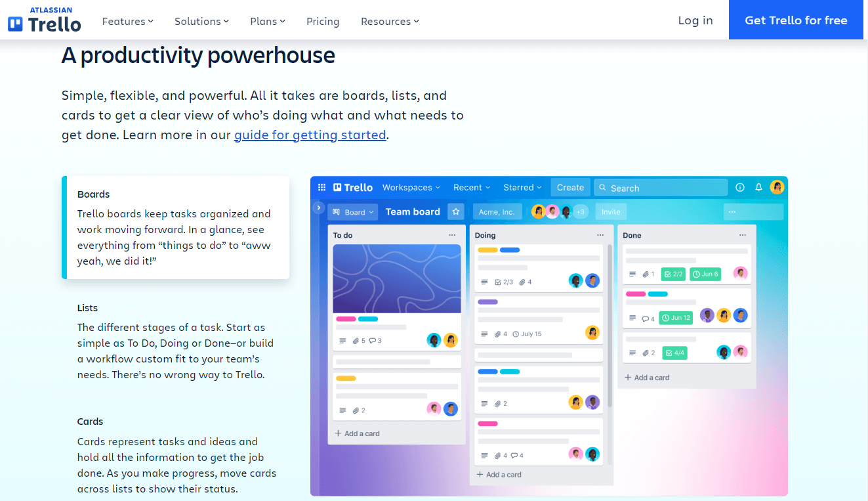Select the Boards feature tab
This screenshot has height=501, width=868.
coord(176,227)
